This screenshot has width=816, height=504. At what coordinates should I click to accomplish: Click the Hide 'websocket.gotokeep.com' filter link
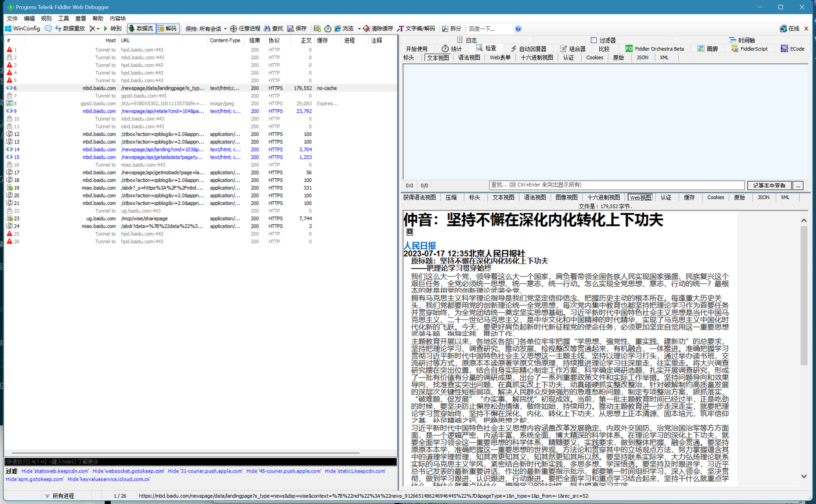coord(128,471)
